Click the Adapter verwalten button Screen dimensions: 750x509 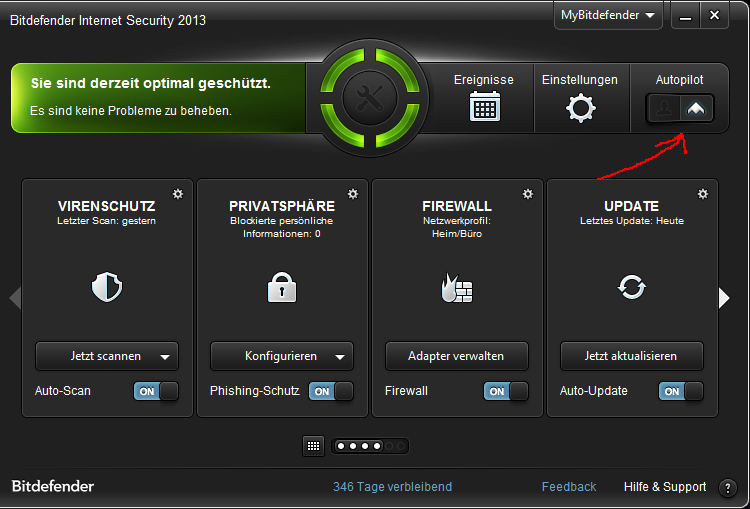(x=457, y=356)
